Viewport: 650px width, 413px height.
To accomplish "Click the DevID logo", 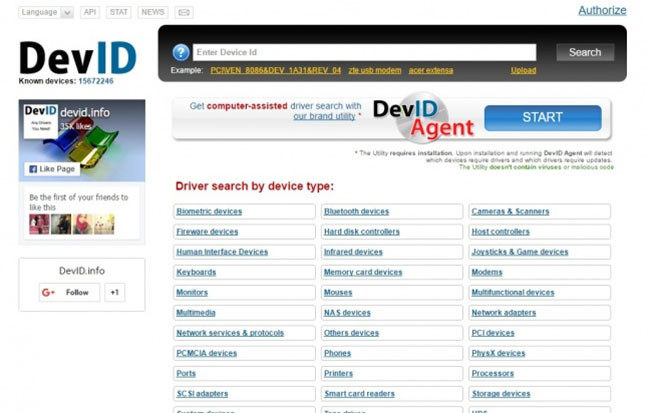I will point(80,58).
